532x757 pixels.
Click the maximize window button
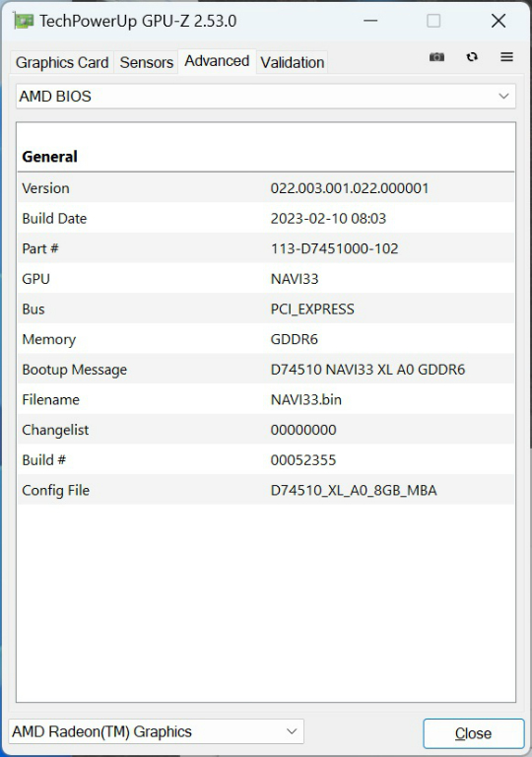click(433, 21)
